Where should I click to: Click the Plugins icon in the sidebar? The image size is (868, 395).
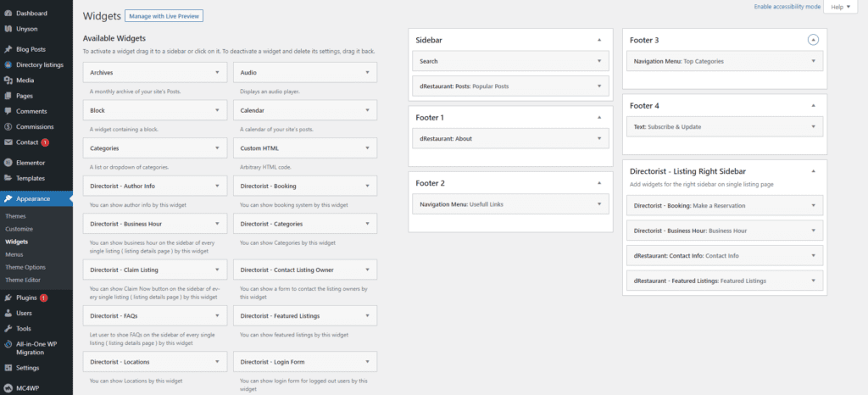tap(8, 298)
